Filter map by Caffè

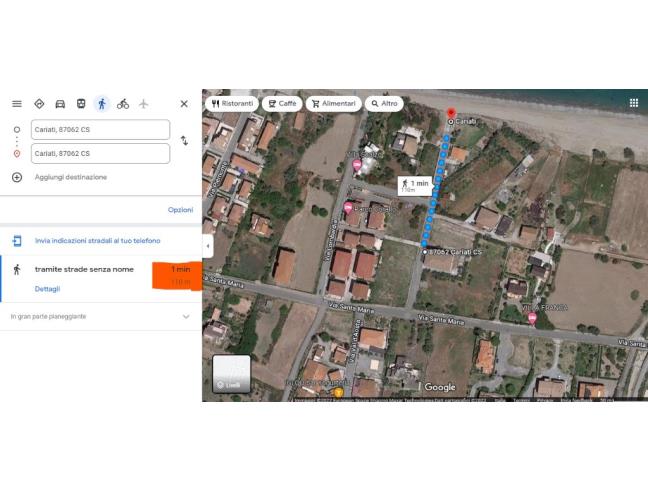click(282, 103)
